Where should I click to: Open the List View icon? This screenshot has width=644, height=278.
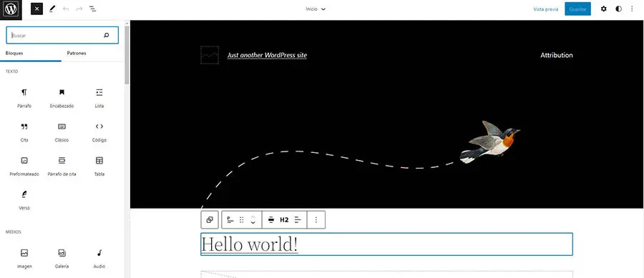pos(93,9)
